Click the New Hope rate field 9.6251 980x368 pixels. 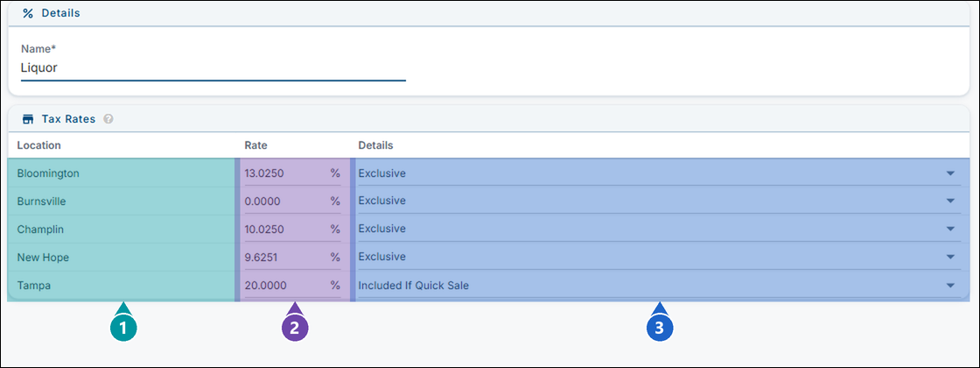292,258
